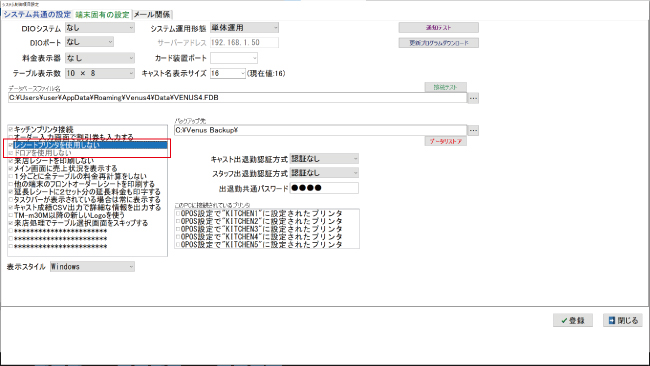
Task: Toggle メイン画面に売上状況を表示する checkbox
Action: [x=11, y=169]
